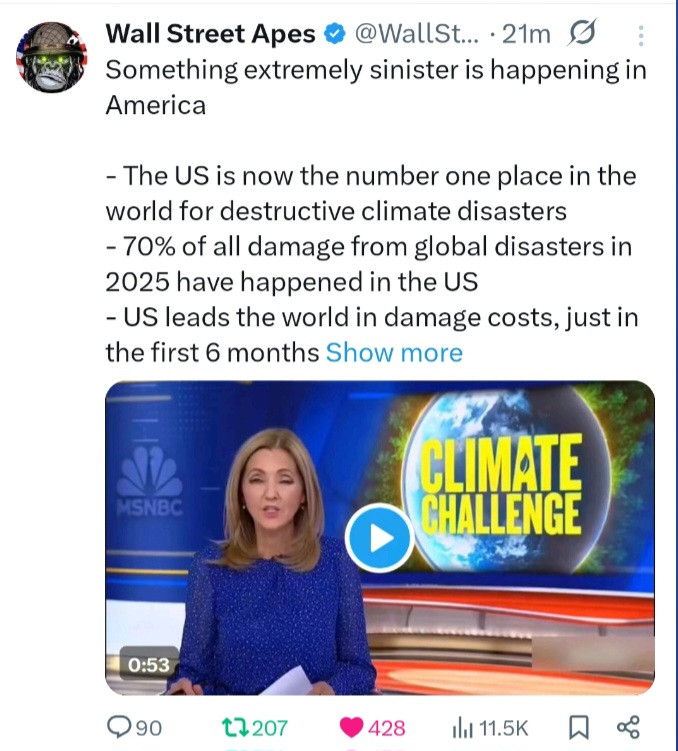The height and width of the screenshot is (751, 678).
Task: Click the share icon
Action: (x=628, y=727)
